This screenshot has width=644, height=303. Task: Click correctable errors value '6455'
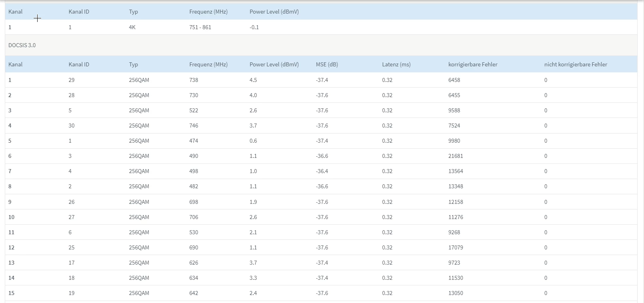coord(454,95)
